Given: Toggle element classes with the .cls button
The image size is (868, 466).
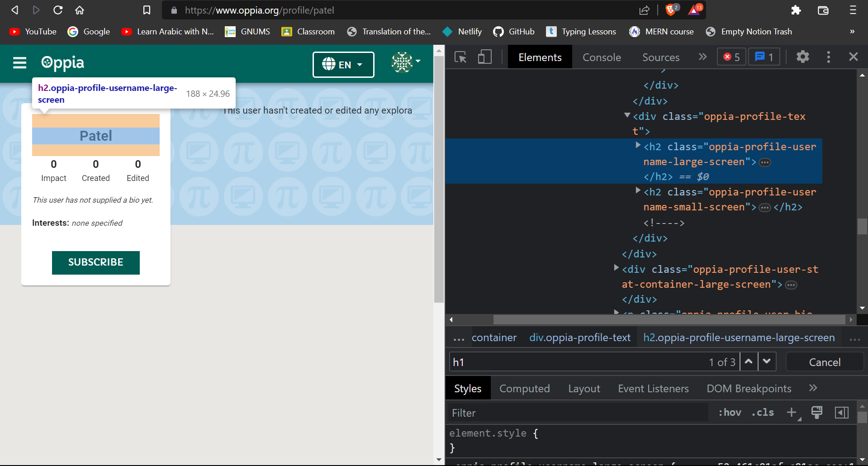Looking at the screenshot, I should (x=762, y=413).
